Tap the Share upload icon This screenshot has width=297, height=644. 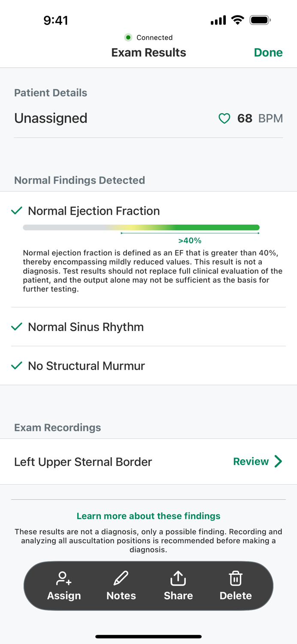click(x=178, y=578)
